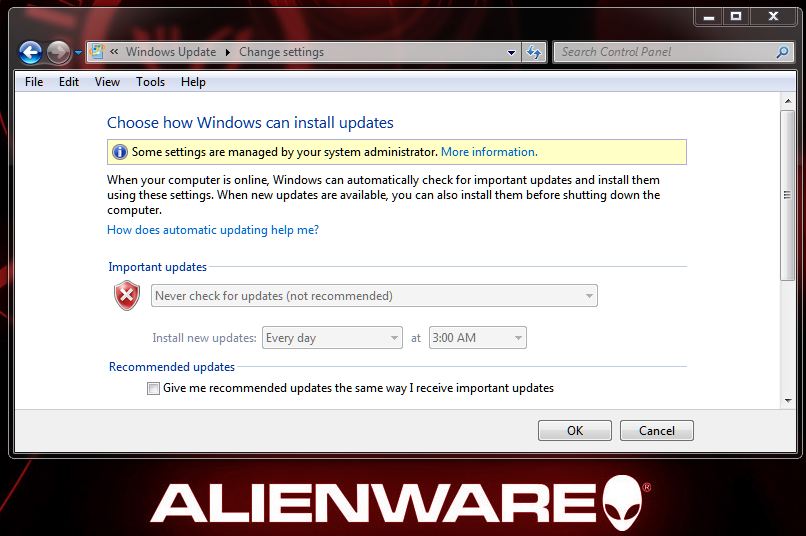Open the Edit menu
This screenshot has height=536, width=806.
[68, 82]
